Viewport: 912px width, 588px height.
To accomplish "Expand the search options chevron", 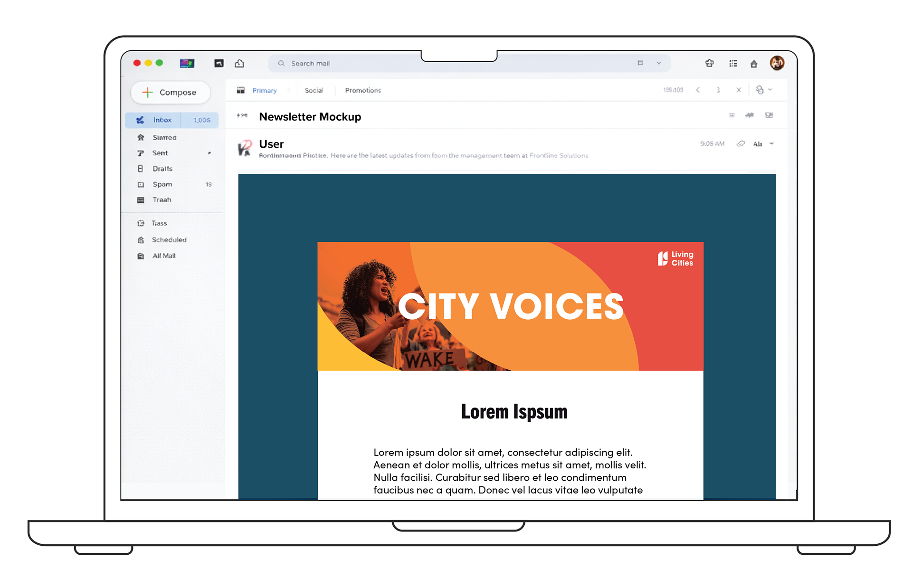I will point(659,63).
